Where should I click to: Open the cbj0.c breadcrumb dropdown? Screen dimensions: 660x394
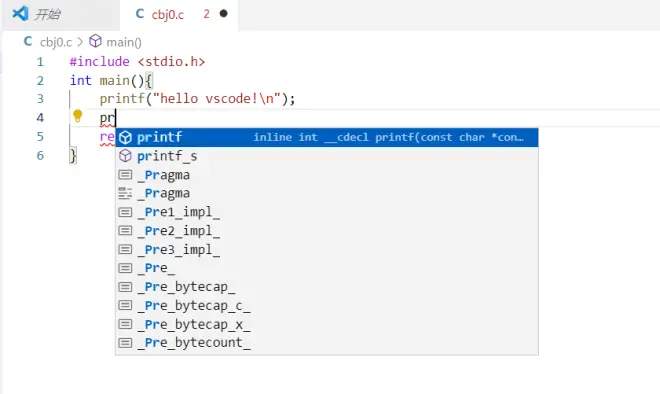tap(56, 42)
